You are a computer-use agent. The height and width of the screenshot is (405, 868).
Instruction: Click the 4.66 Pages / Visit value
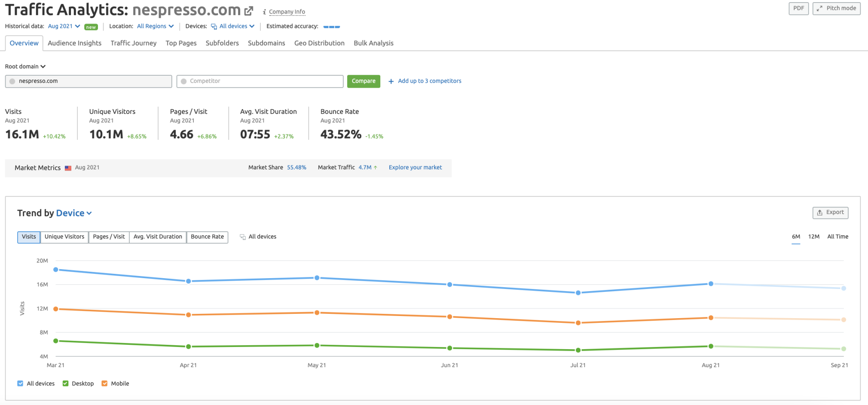(182, 135)
